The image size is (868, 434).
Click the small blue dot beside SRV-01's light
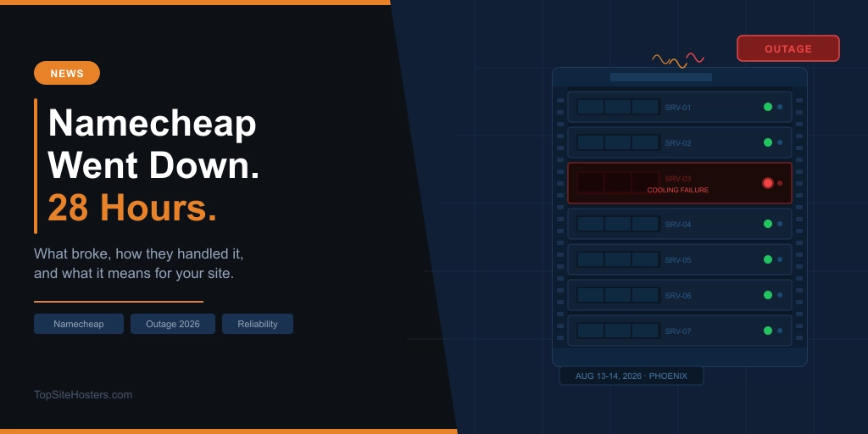[x=780, y=107]
